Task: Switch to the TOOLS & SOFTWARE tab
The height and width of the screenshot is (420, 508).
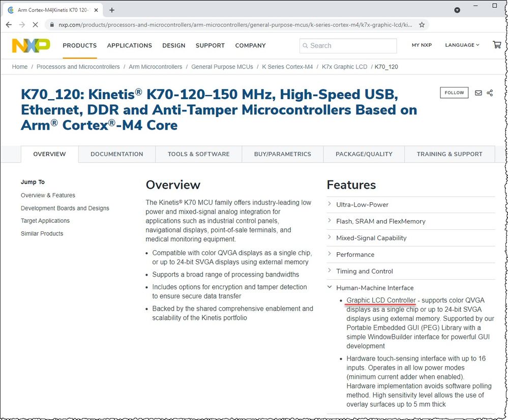Action: pyautogui.click(x=199, y=154)
